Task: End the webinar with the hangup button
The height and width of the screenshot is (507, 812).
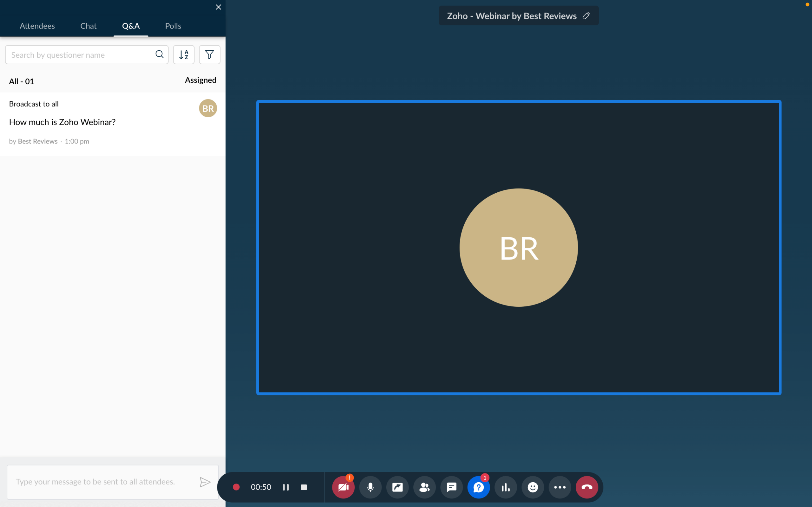Action: coord(587,487)
